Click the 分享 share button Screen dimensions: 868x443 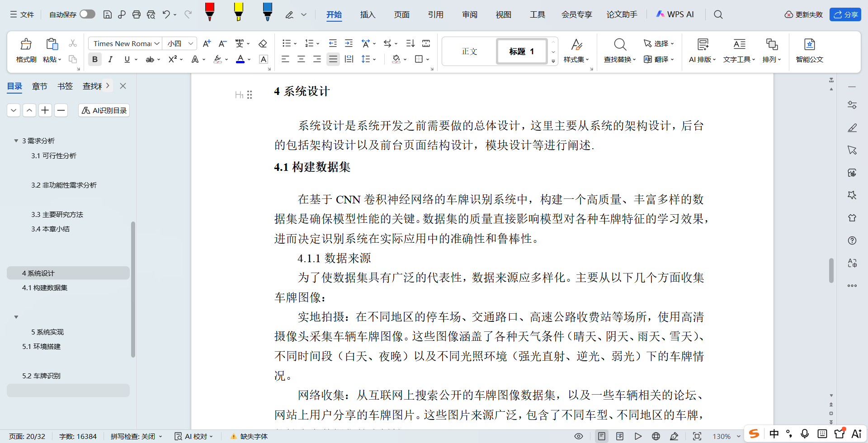[845, 14]
